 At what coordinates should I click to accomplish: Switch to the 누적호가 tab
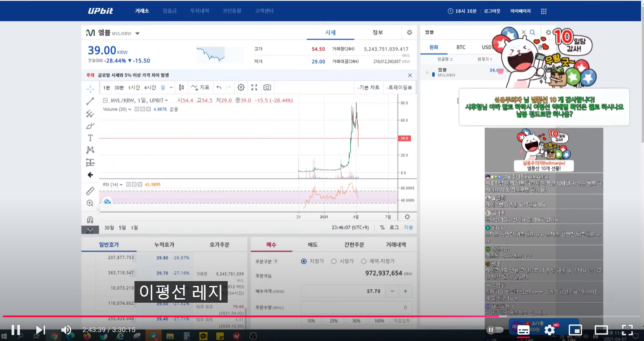(164, 244)
